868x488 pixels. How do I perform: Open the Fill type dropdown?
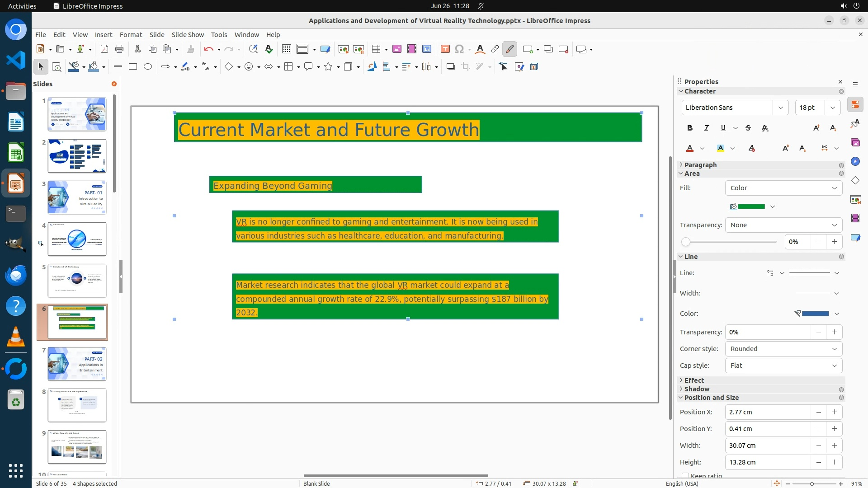783,188
